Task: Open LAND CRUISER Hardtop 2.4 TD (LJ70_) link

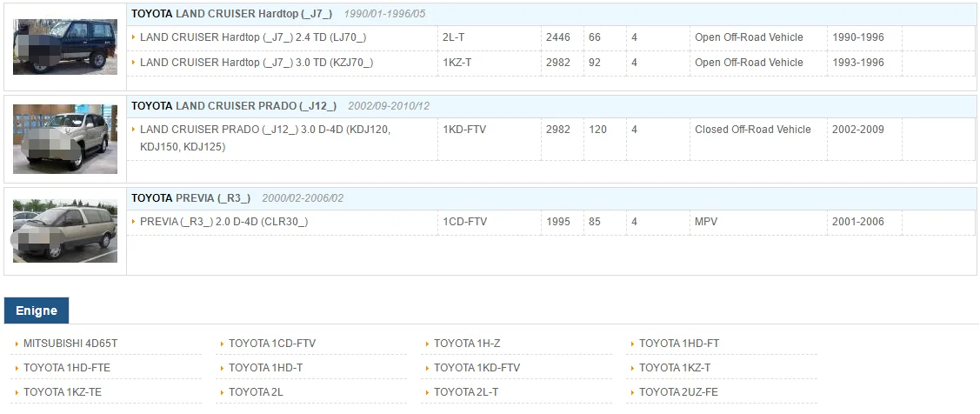Action: [253, 37]
